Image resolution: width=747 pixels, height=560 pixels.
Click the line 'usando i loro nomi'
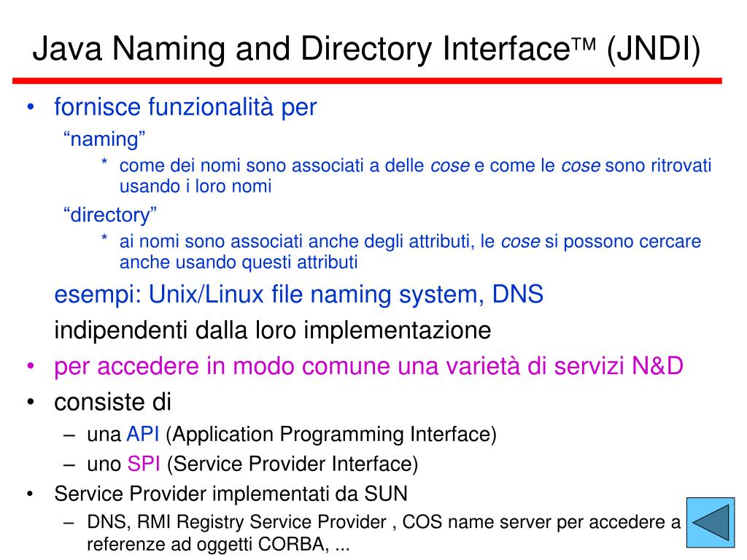[196, 186]
